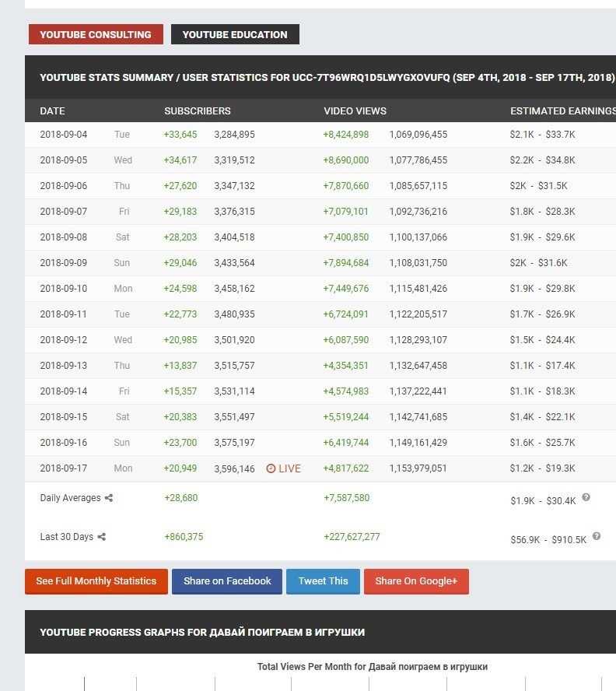Click view gain +8,424,898
616x691 pixels.
(346, 135)
